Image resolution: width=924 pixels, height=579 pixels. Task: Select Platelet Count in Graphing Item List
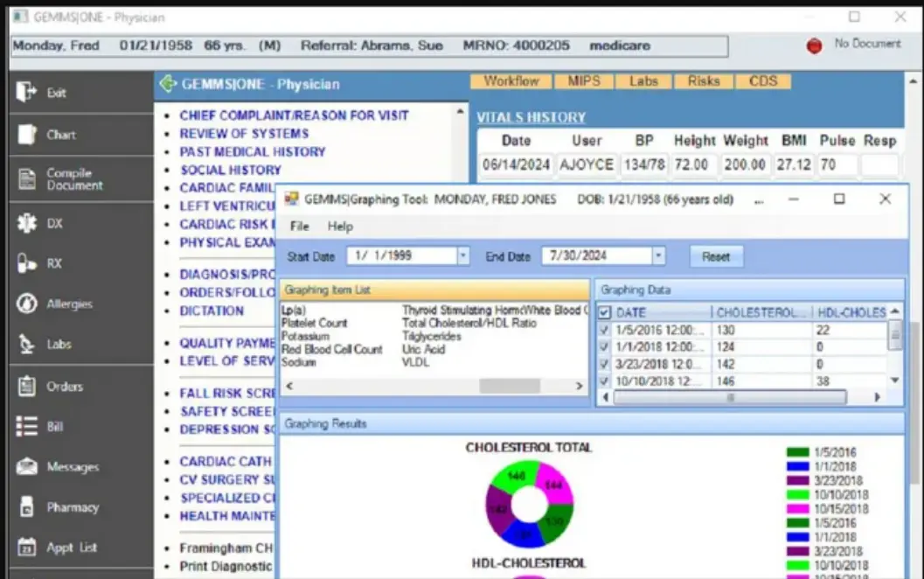click(x=314, y=323)
